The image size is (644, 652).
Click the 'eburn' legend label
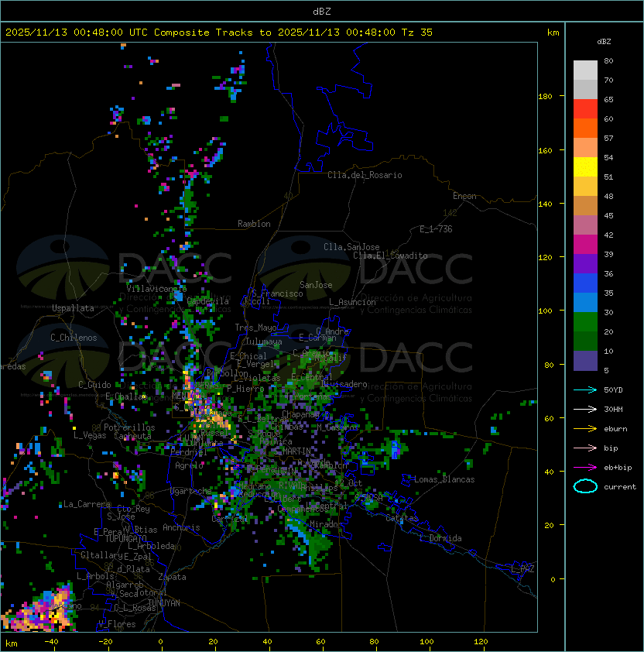(615, 429)
